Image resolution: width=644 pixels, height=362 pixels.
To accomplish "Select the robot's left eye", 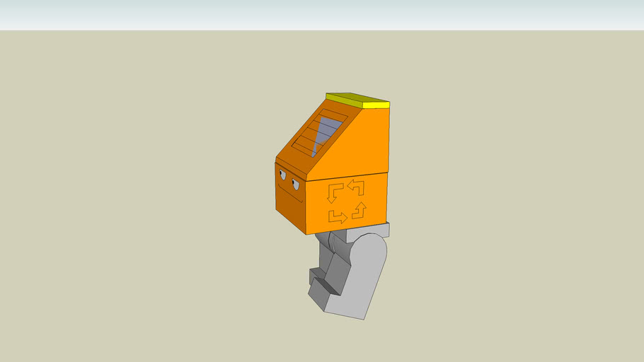I will point(283,175).
